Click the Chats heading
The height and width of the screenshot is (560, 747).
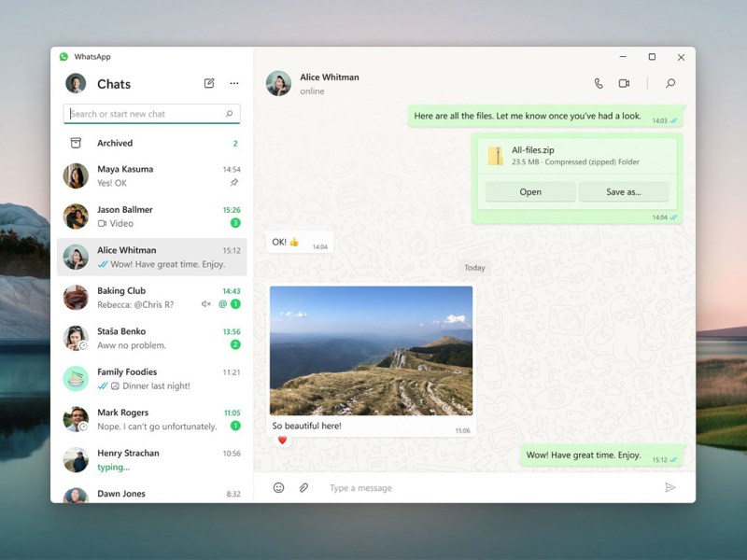(114, 84)
